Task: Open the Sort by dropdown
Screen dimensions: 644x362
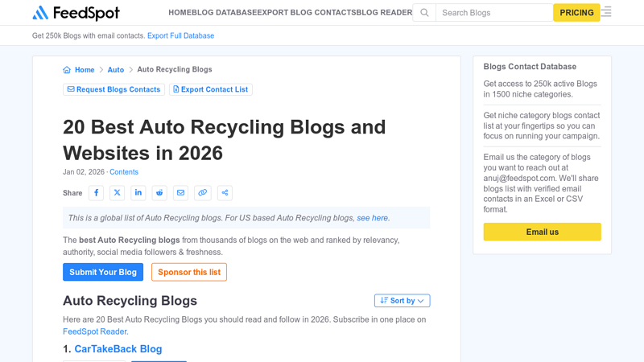Action: click(x=402, y=300)
